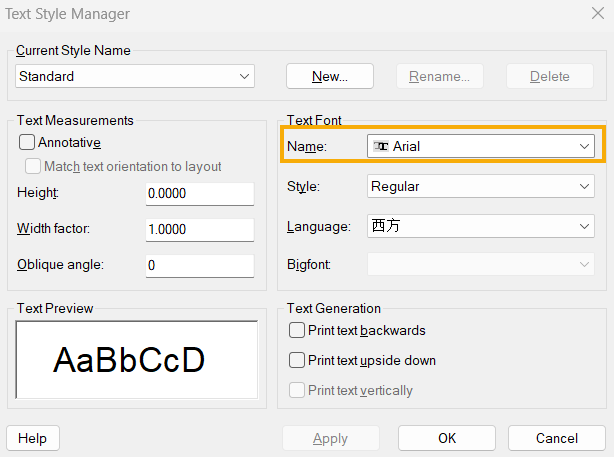Viewport: 614px width, 457px height.
Task: Click the Rename... button
Action: 439,76
